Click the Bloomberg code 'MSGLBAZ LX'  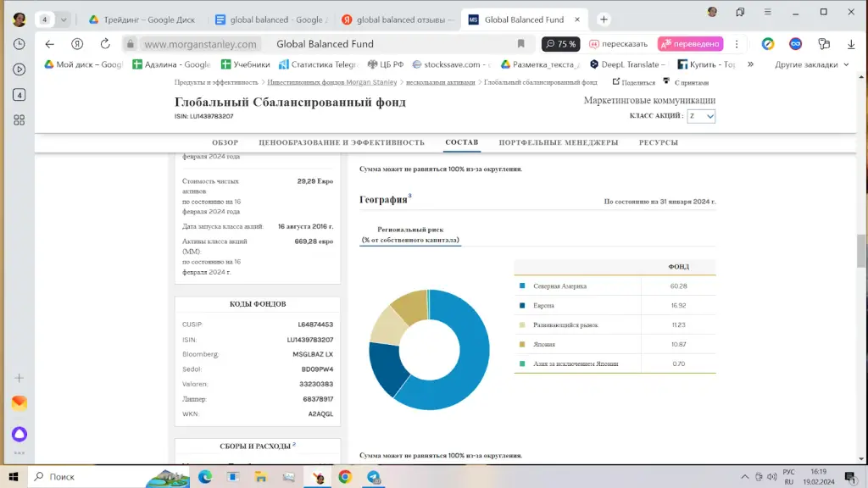click(313, 354)
